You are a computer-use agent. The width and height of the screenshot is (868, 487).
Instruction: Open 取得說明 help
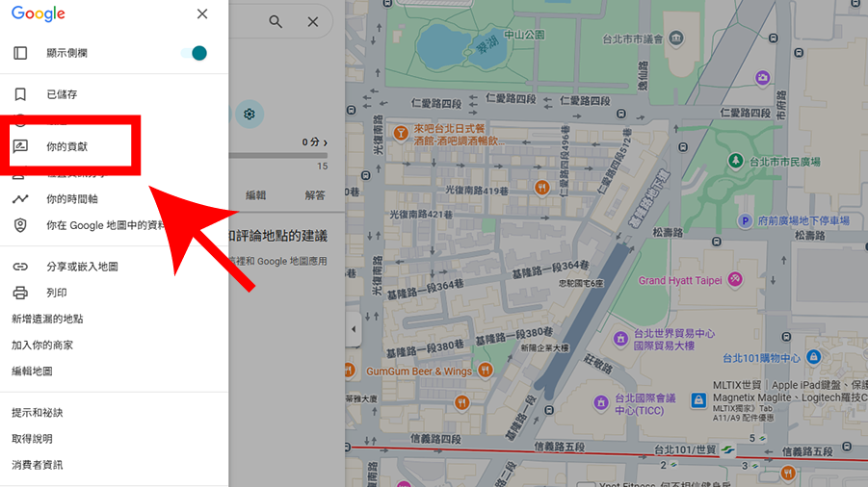click(x=32, y=439)
